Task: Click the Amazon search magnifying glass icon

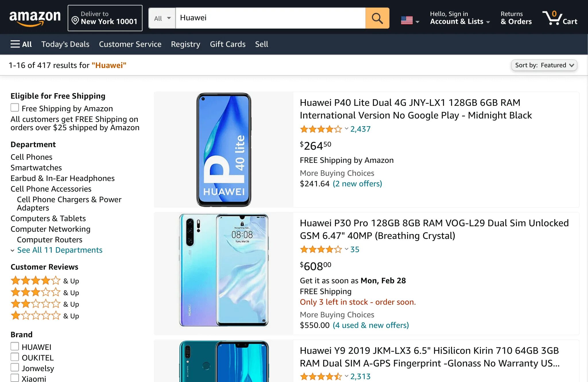Action: [377, 17]
